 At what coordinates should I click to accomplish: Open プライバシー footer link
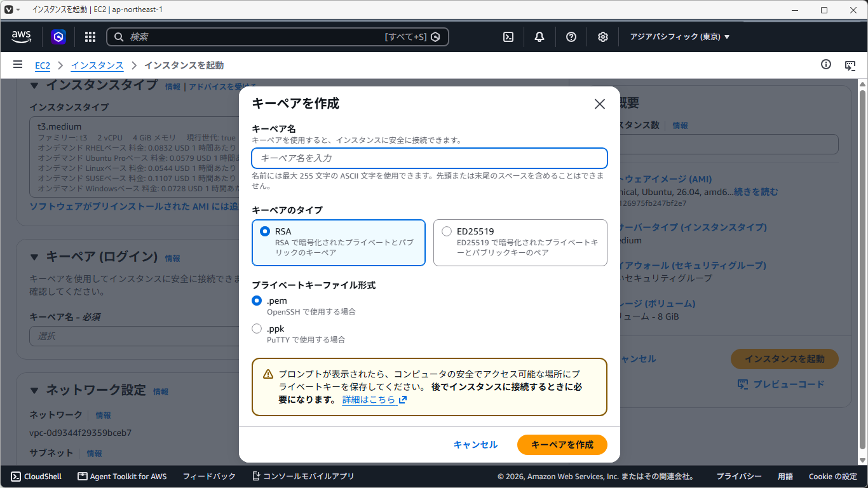(x=739, y=476)
